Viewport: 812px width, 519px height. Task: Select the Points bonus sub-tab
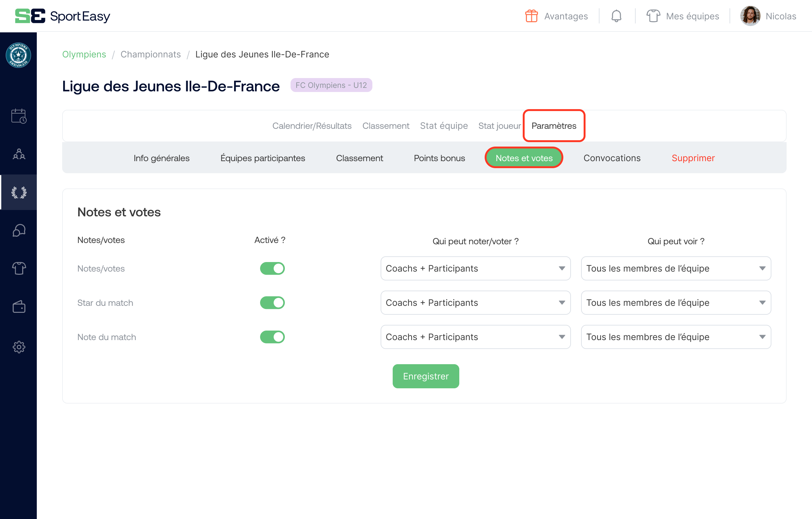click(x=439, y=158)
